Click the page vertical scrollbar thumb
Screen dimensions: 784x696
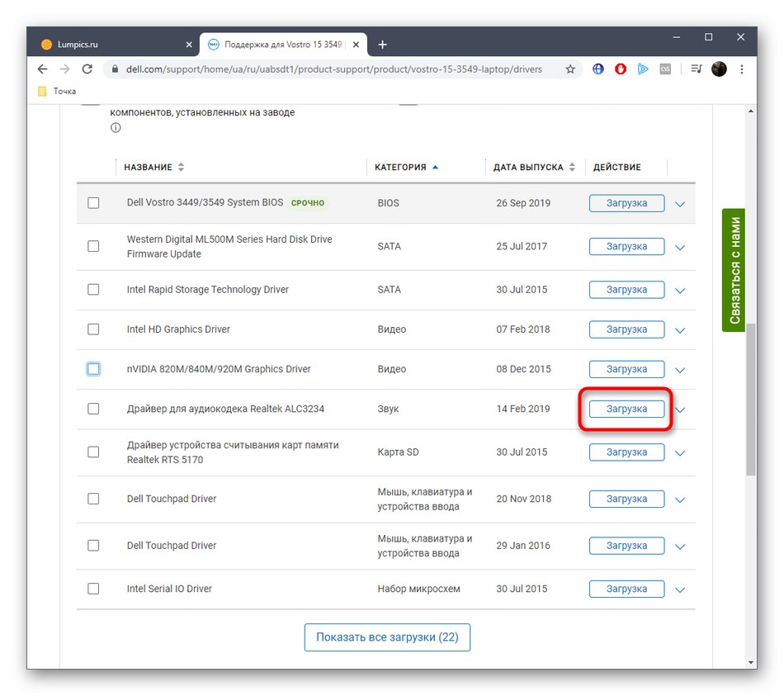[750, 400]
